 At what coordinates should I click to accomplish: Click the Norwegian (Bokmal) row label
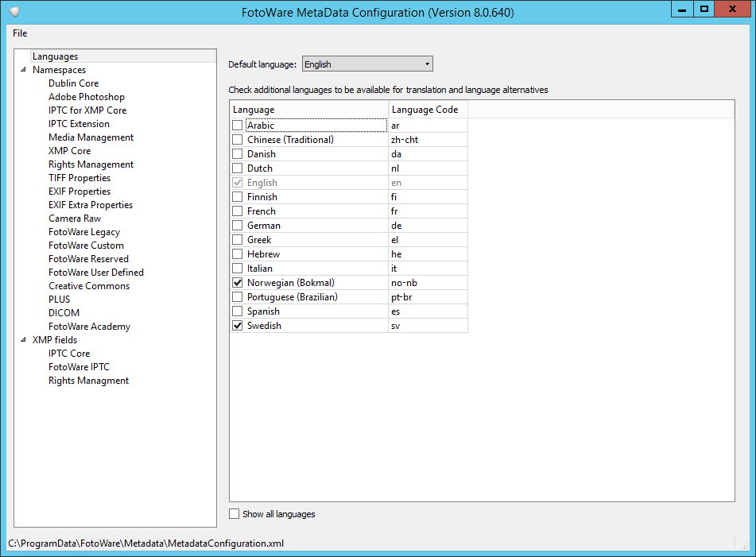291,283
